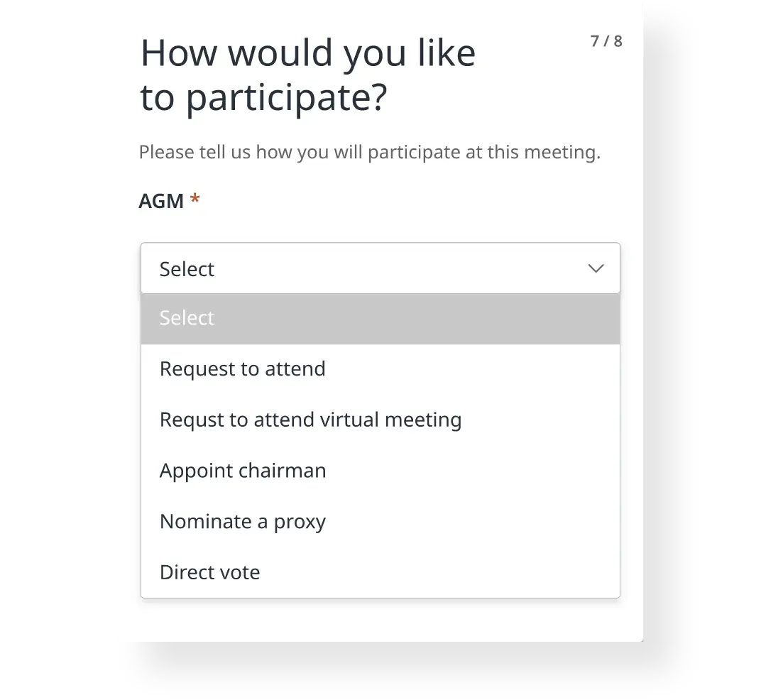Click the question title How would you like to participate

308,73
